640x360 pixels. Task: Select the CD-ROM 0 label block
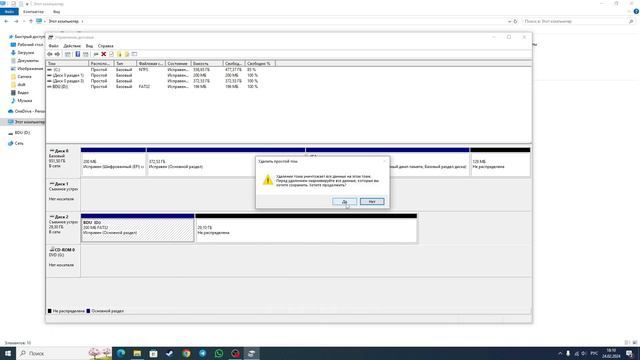click(63, 260)
